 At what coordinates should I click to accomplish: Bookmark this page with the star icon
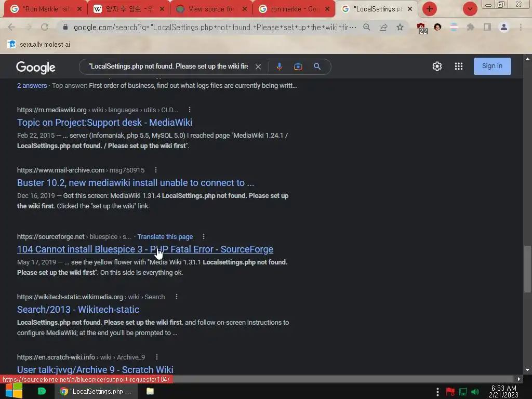400,27
